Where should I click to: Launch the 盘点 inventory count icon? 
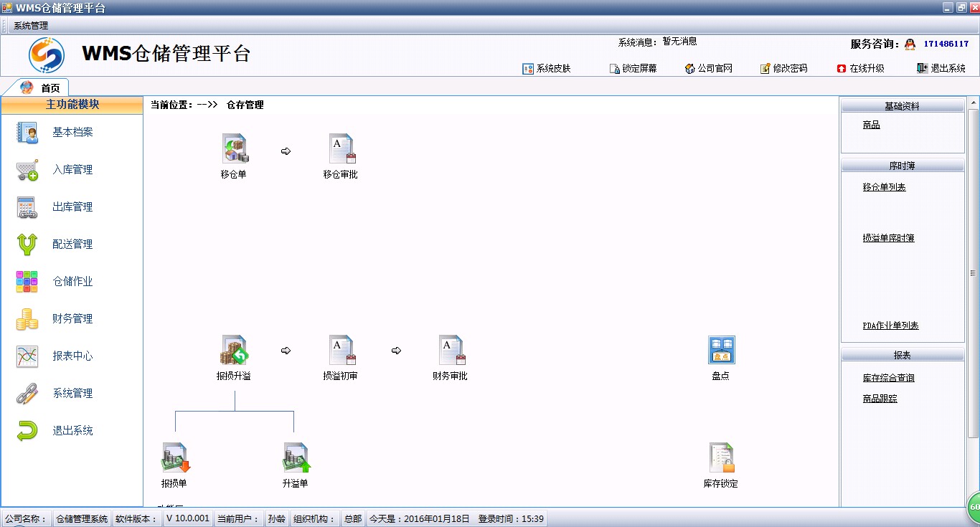point(721,351)
